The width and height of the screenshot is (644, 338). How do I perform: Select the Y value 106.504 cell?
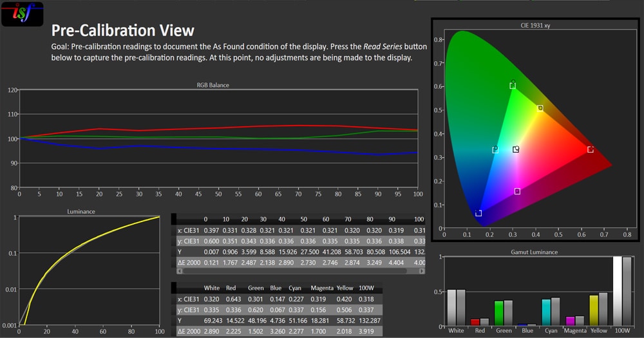(x=399, y=252)
